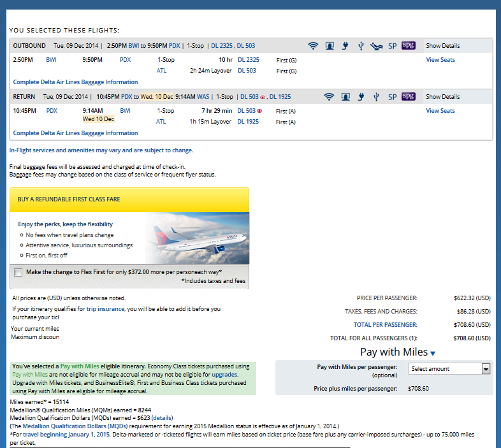Show Details for the outbound flight
Viewport: 501px width, 448px height.
pyautogui.click(x=442, y=46)
